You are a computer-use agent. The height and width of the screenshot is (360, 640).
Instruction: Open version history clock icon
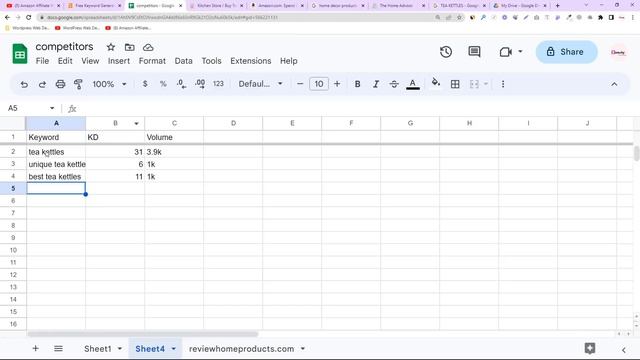446,52
